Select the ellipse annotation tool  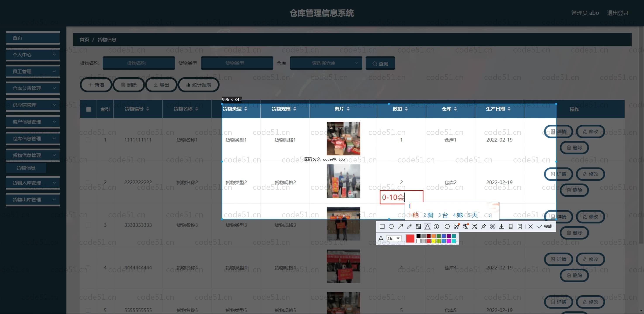pyautogui.click(x=391, y=227)
